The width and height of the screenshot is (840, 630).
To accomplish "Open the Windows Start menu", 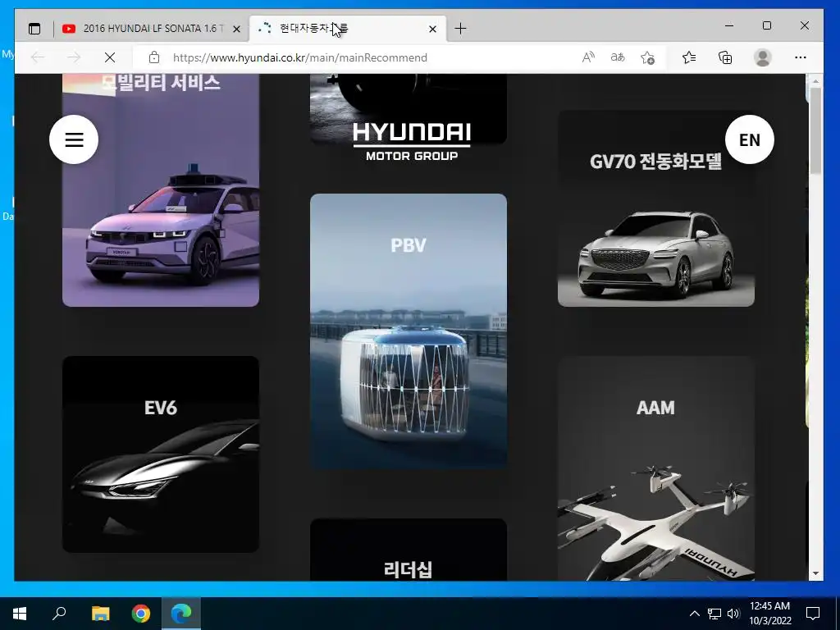I will point(20,614).
